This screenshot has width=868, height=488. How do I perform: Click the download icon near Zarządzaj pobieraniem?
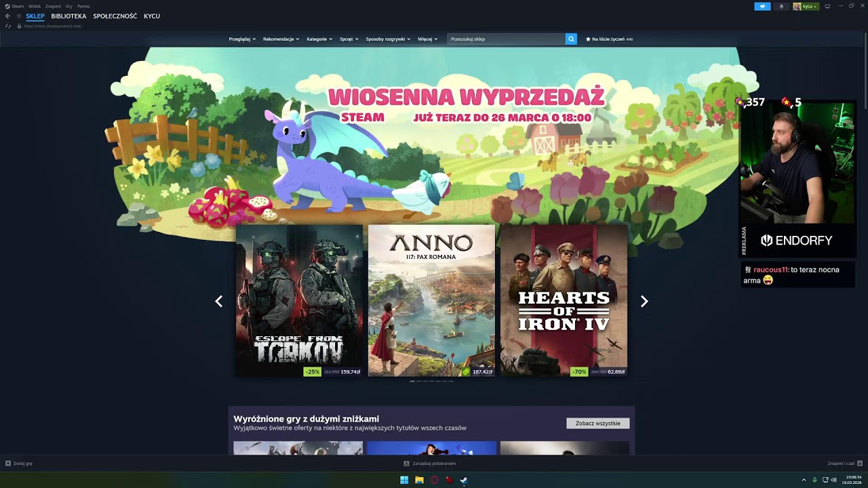[x=406, y=464]
